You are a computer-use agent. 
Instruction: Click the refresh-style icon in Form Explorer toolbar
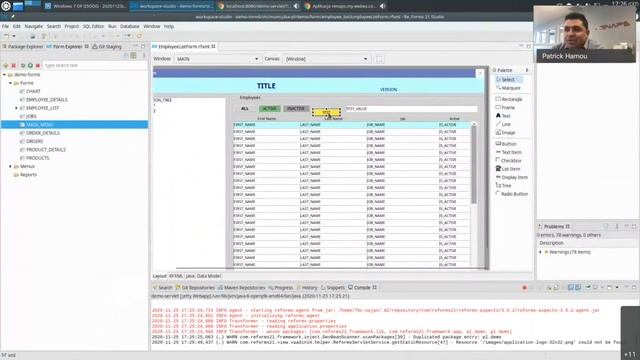(x=23, y=65)
